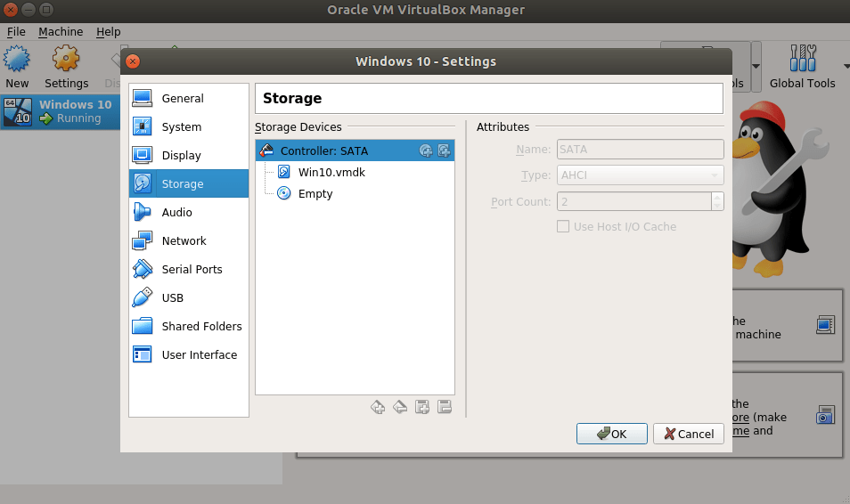The width and height of the screenshot is (850, 504).
Task: Open File menu
Action: click(x=16, y=32)
